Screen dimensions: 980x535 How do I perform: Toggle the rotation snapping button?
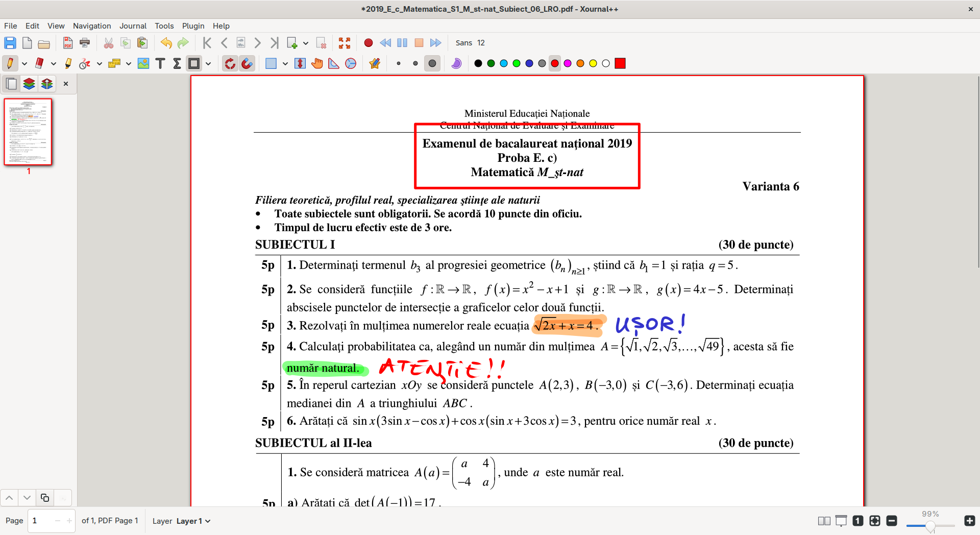230,63
